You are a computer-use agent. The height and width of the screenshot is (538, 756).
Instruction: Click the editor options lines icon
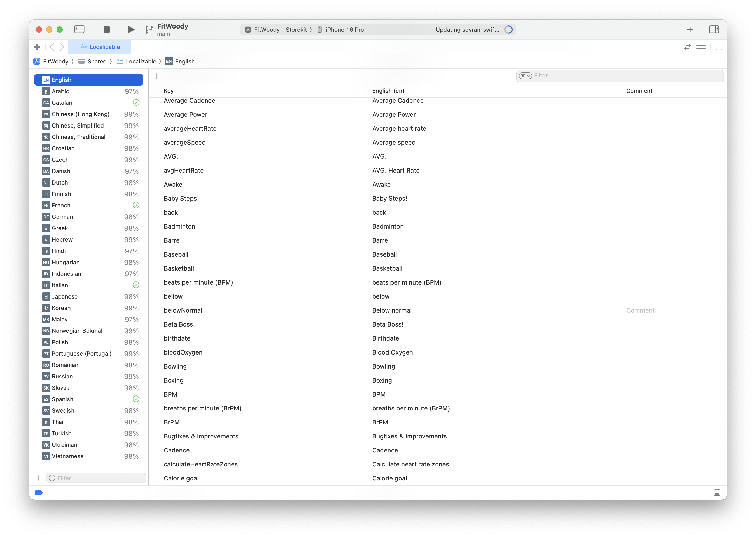coord(701,47)
